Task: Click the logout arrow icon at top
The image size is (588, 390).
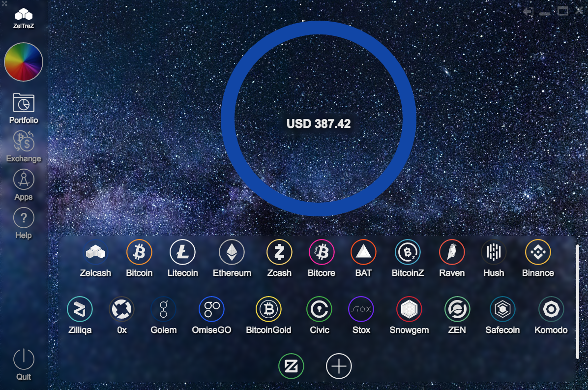Action: tap(528, 11)
